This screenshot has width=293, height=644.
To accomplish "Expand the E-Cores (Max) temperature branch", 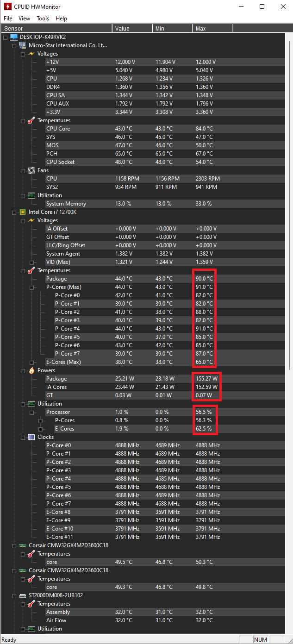I will (x=31, y=362).
